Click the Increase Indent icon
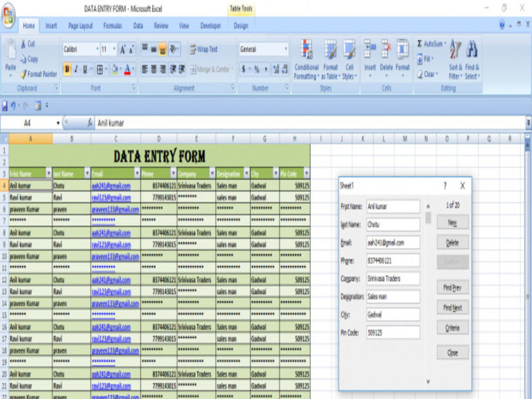Viewport: 532px width, 399px height. pos(182,70)
